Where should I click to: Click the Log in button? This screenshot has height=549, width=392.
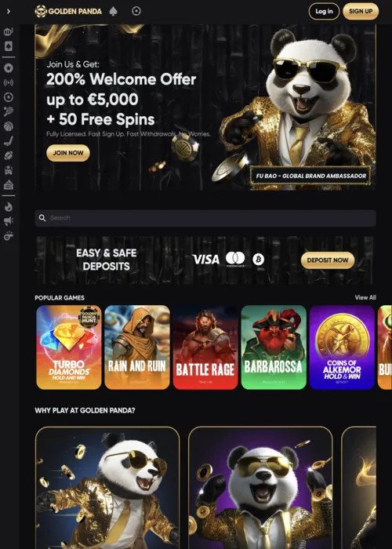(324, 11)
